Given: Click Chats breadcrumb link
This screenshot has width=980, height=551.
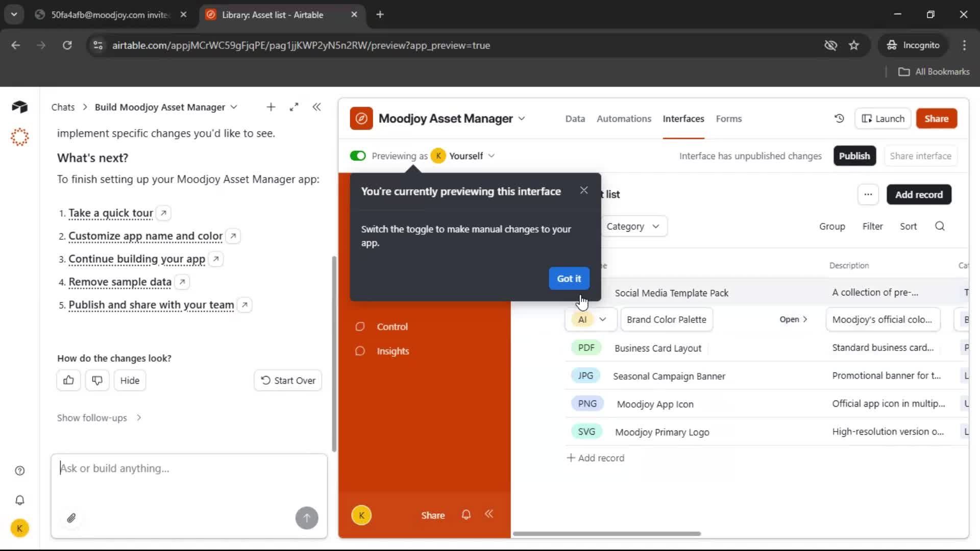Looking at the screenshot, I should tap(63, 107).
